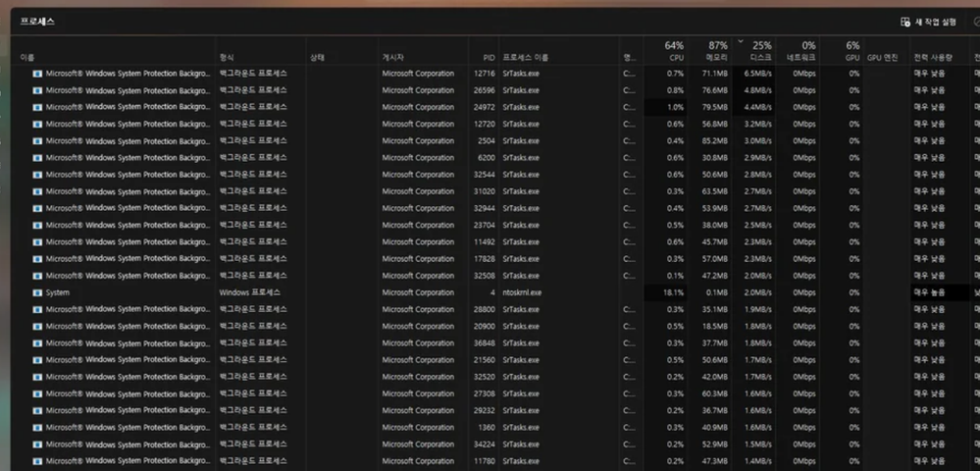Click the process icon in the PID 32944 row

(37, 208)
